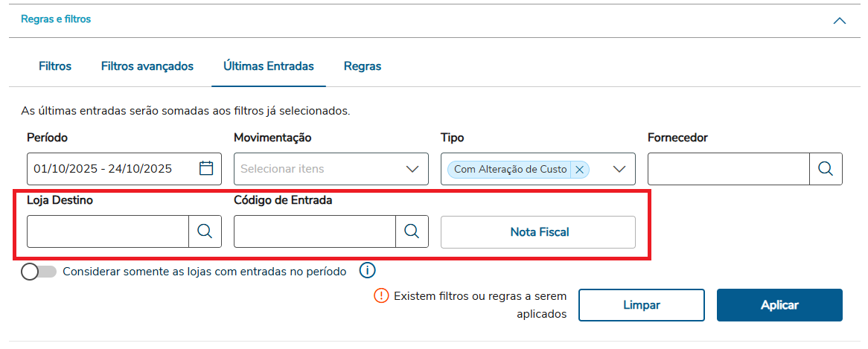Open the Filtros avançados tab
This screenshot has height=349, width=868.
(x=147, y=66)
